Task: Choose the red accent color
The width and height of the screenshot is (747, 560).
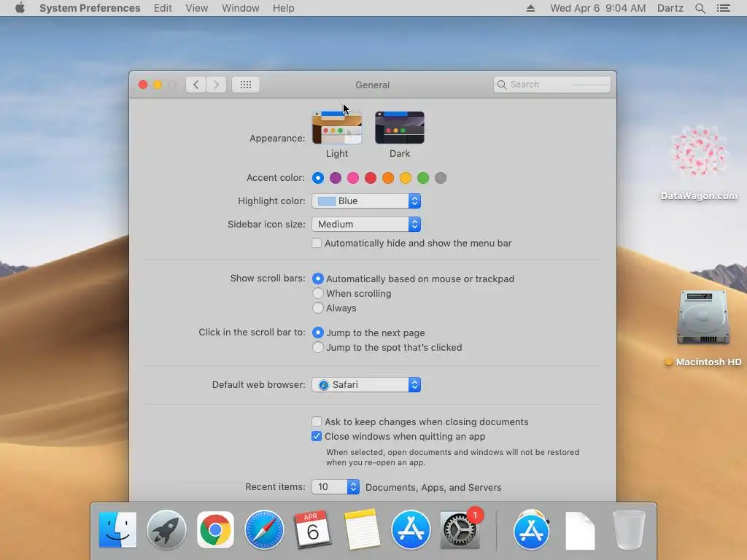Action: [371, 178]
